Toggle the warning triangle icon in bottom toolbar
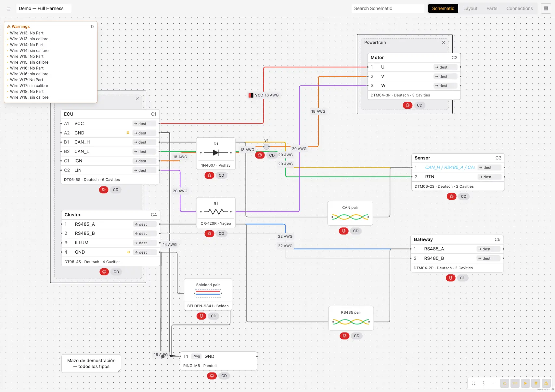 (x=546, y=383)
